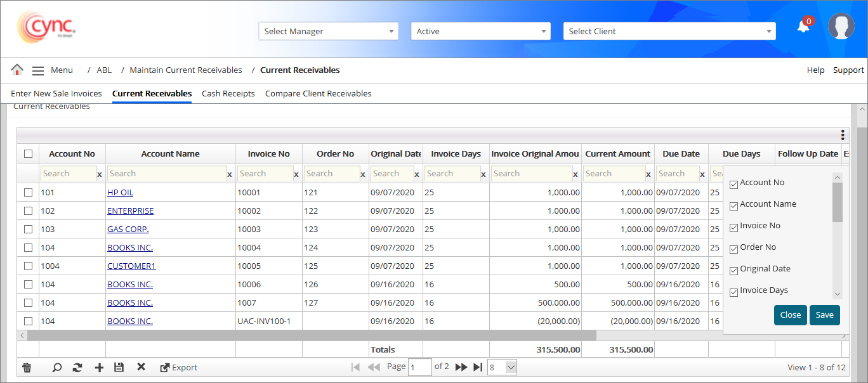Toggle the Invoice Days column checkbox
868x383 pixels.
pos(734,292)
